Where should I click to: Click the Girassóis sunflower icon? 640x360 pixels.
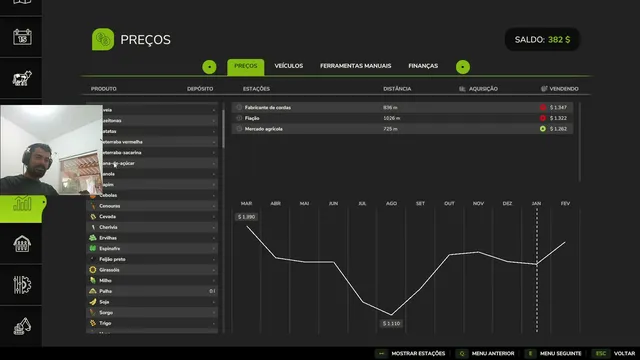click(x=93, y=270)
